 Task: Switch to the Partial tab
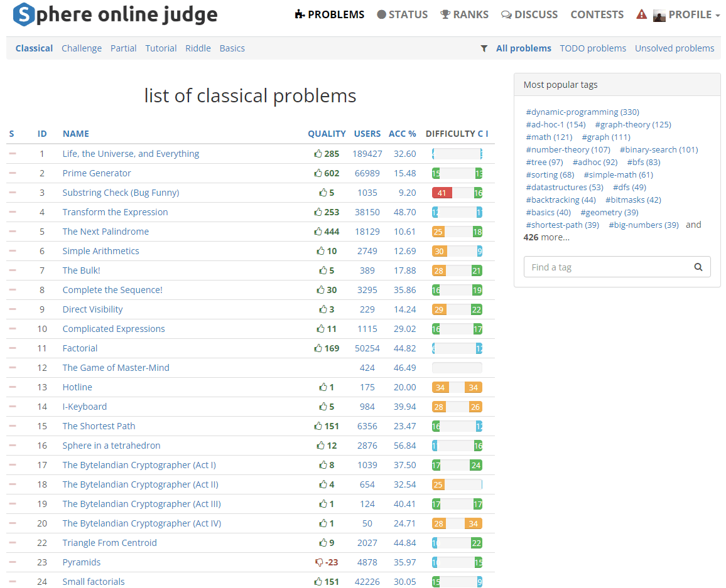click(x=123, y=48)
